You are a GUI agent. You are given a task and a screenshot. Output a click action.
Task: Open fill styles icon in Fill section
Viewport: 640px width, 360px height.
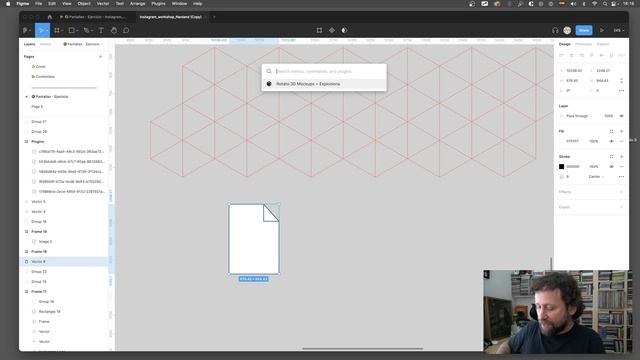611,131
